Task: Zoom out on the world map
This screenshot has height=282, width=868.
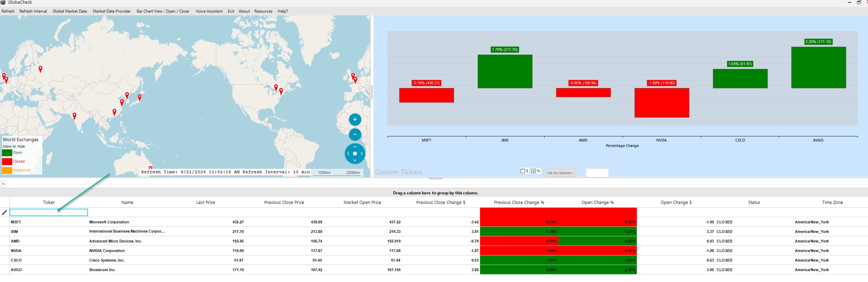Action: tap(355, 134)
